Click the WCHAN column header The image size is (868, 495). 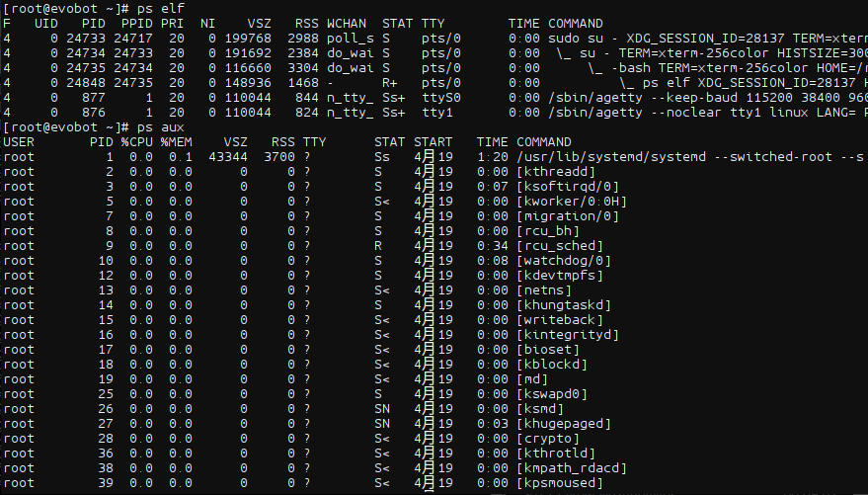point(347,24)
